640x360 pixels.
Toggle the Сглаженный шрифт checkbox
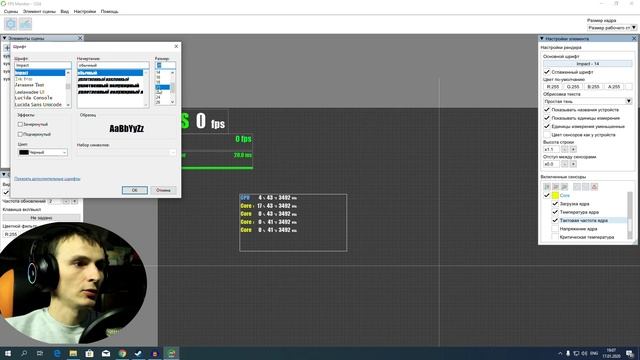pyautogui.click(x=547, y=72)
